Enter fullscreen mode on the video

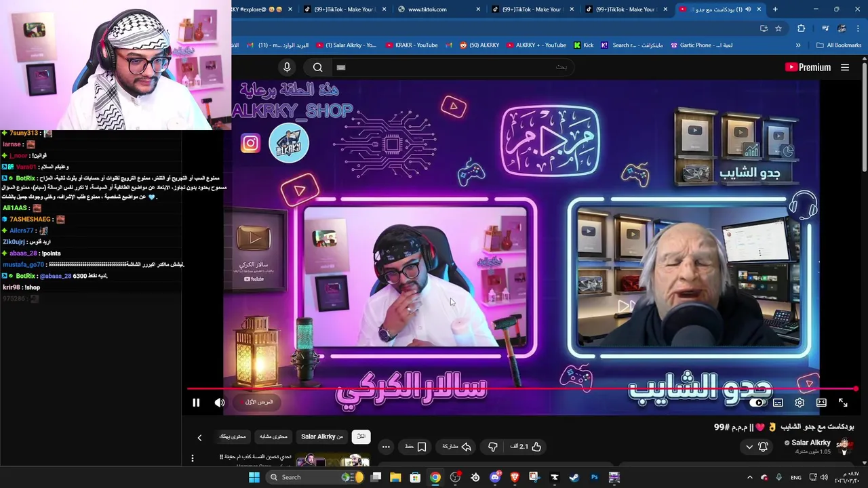point(843,403)
